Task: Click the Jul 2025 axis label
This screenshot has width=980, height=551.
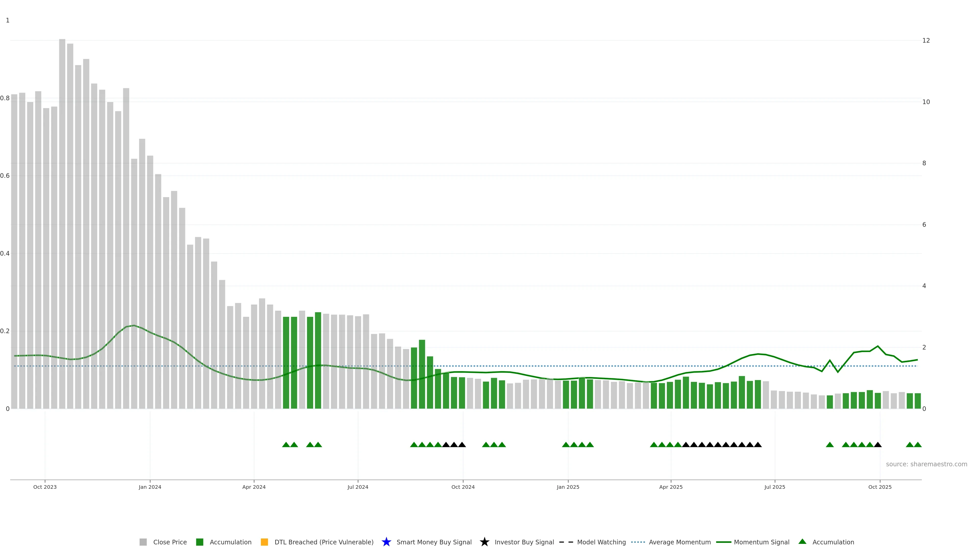Action: click(x=775, y=487)
